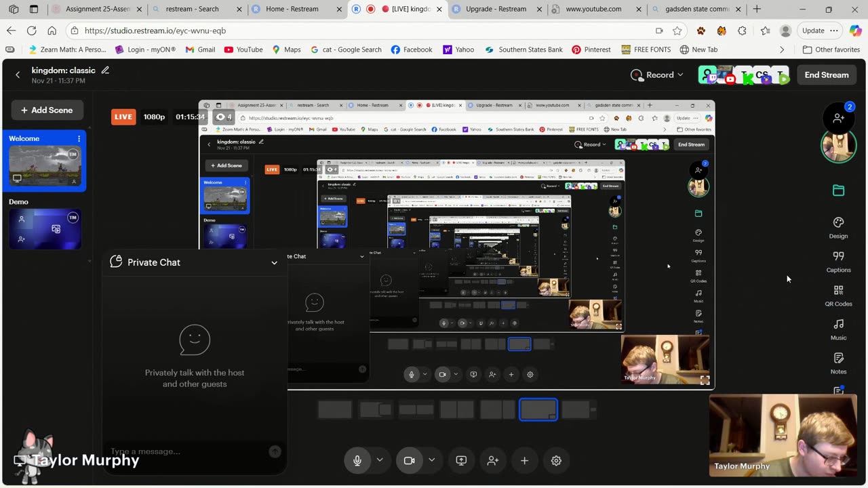Click the favorites star in the address bar
868x488 pixels.
point(677,30)
